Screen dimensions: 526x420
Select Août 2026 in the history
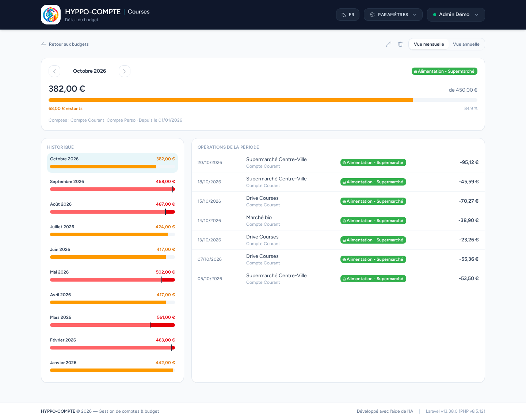click(113, 208)
